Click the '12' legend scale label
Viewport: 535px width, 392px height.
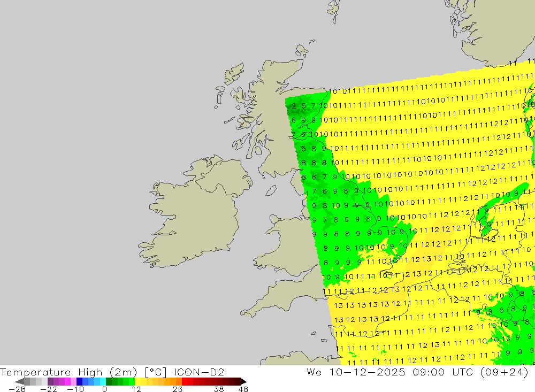click(x=136, y=389)
